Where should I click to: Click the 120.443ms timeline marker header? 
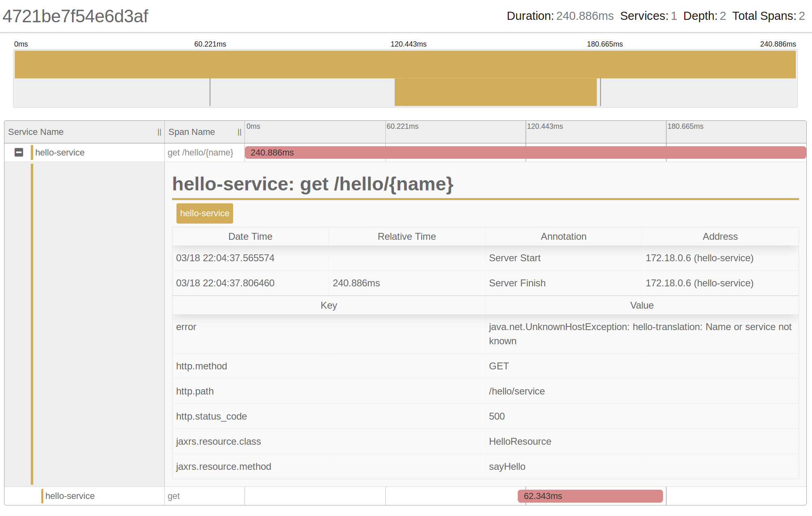pos(544,126)
